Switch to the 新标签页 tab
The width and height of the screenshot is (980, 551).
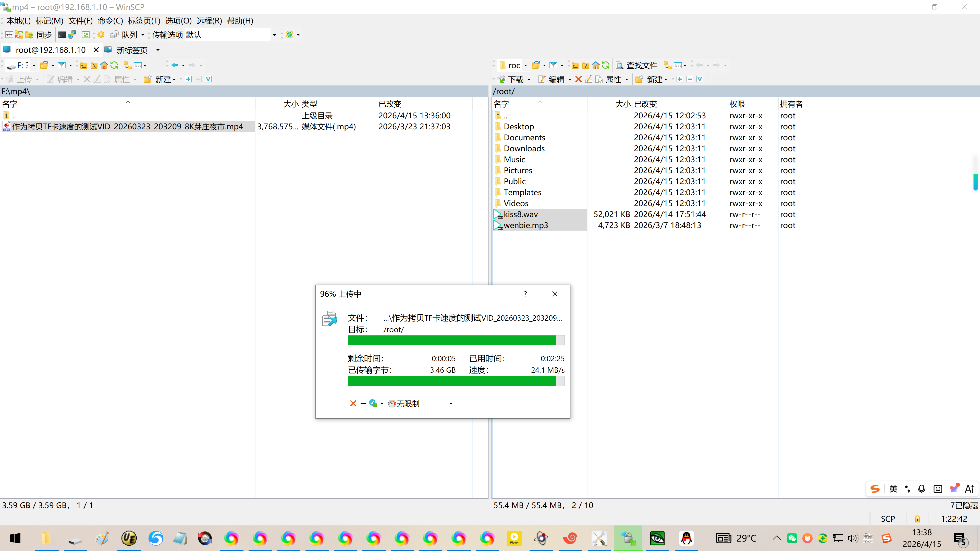pos(132,50)
